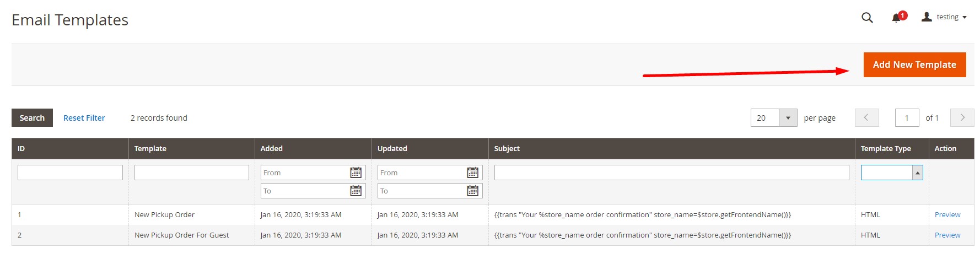
Task: Click the Add New Template button
Action: click(914, 64)
